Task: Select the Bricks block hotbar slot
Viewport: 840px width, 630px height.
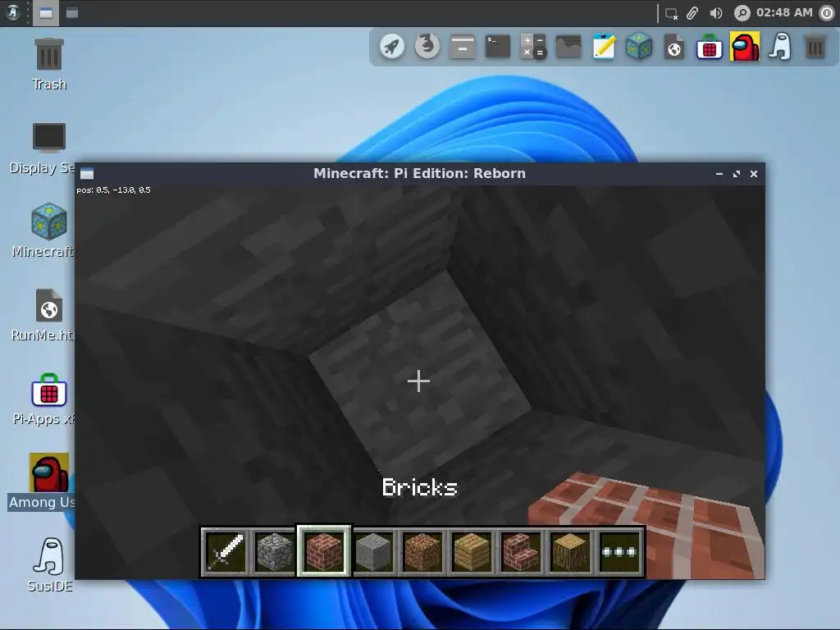Action: [x=323, y=551]
